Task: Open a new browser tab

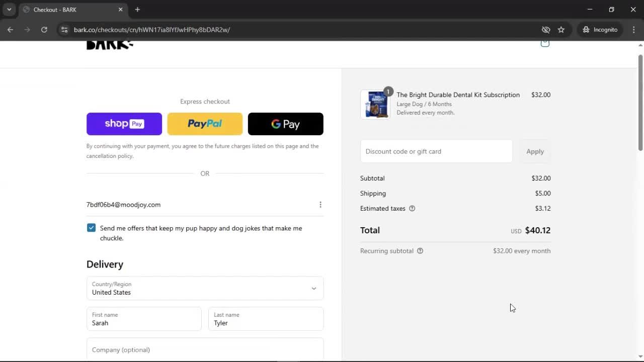Action: (137, 10)
